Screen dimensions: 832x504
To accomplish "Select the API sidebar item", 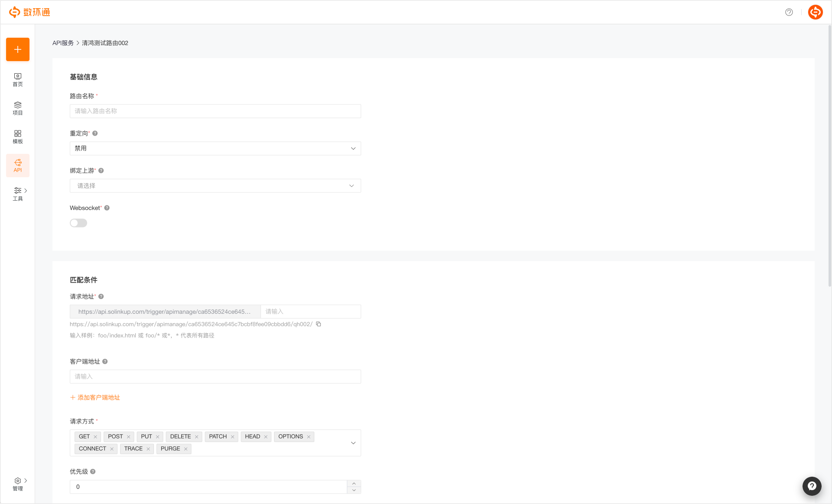I will tap(18, 166).
